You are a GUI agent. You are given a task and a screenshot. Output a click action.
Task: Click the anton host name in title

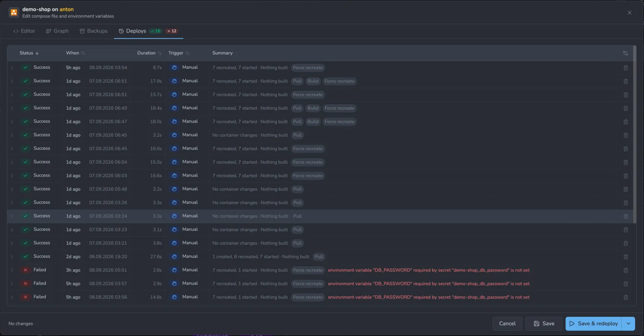click(67, 9)
